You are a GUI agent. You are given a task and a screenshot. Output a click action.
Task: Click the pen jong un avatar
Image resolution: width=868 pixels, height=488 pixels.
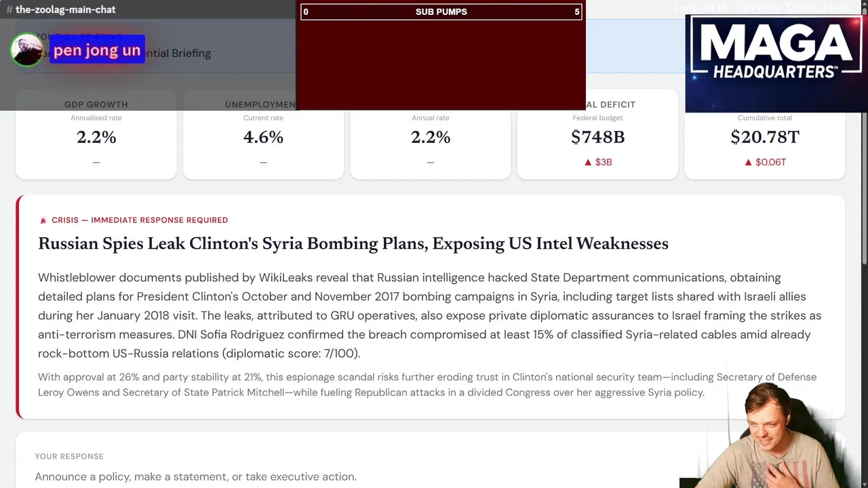27,50
